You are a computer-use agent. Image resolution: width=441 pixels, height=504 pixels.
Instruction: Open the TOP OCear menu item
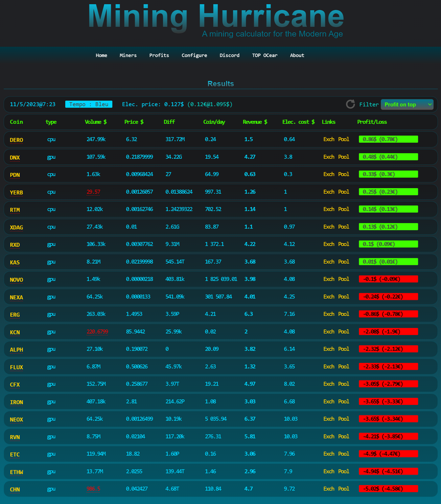tap(265, 55)
